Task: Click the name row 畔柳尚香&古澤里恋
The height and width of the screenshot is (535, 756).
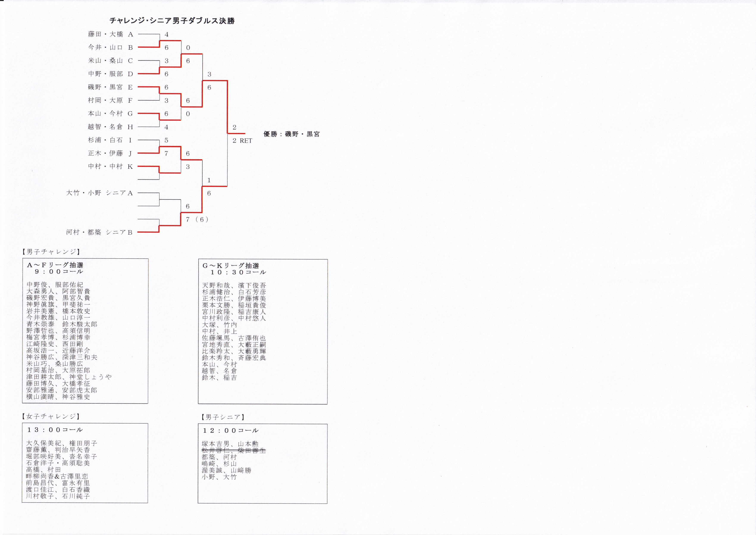Action: coord(57,476)
